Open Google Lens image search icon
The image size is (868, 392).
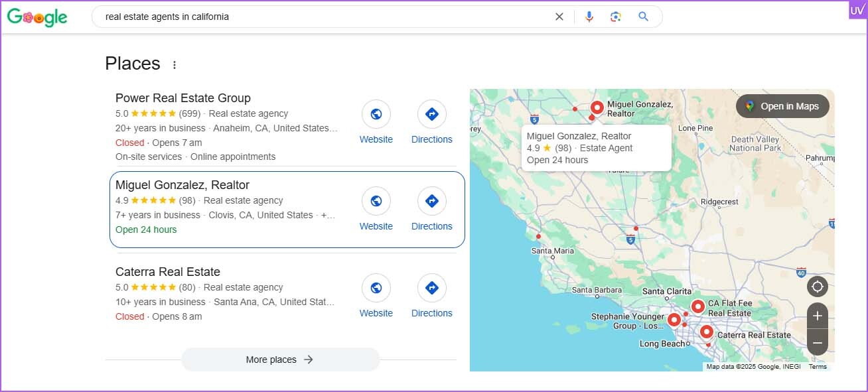[x=616, y=17]
